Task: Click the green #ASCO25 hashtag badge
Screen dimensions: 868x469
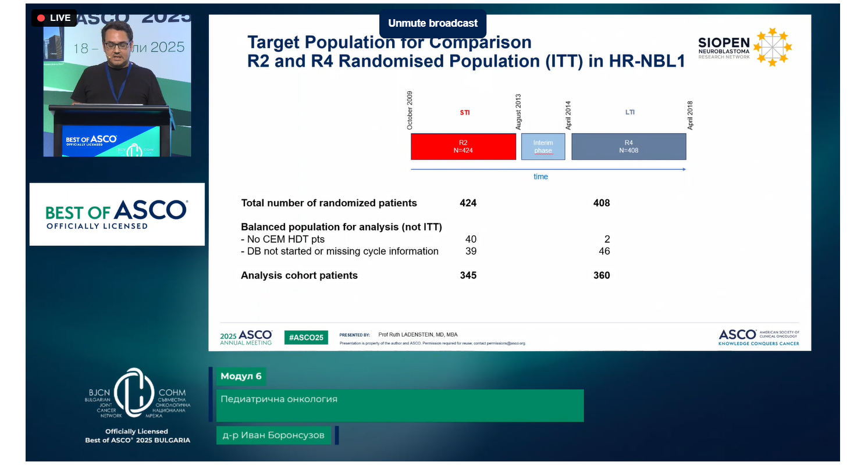Action: pyautogui.click(x=306, y=338)
